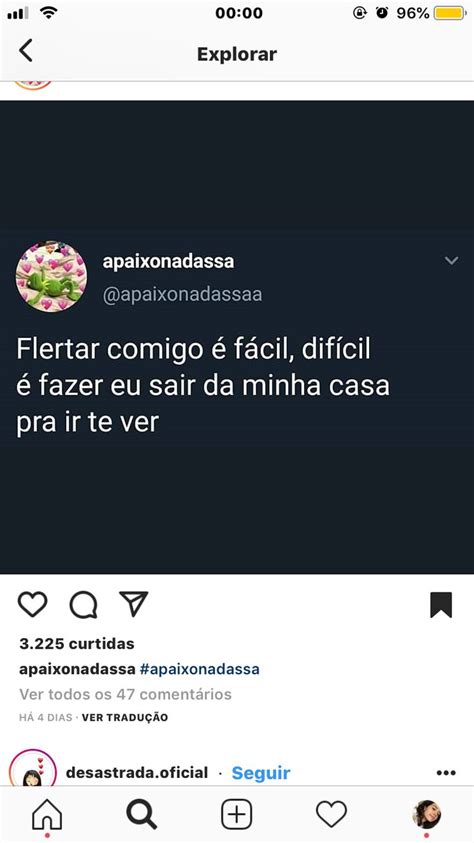This screenshot has height=843, width=474.
Task: Open the Home tab in bottom bar
Action: 47,815
